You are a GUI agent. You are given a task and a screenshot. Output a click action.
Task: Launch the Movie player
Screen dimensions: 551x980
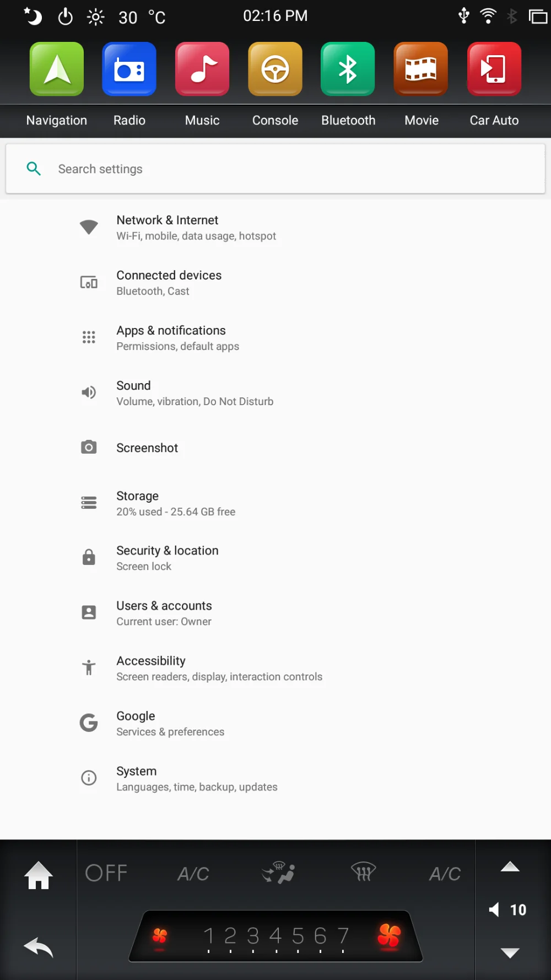tap(420, 69)
